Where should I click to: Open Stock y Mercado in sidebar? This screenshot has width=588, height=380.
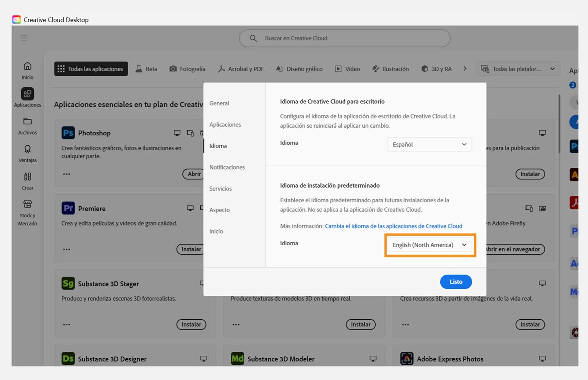click(x=28, y=212)
